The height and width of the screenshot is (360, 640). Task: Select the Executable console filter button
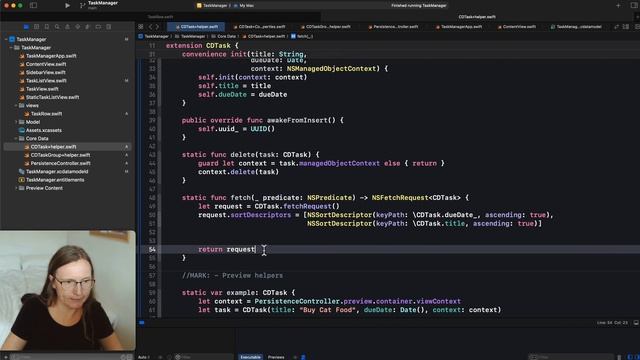point(250,357)
